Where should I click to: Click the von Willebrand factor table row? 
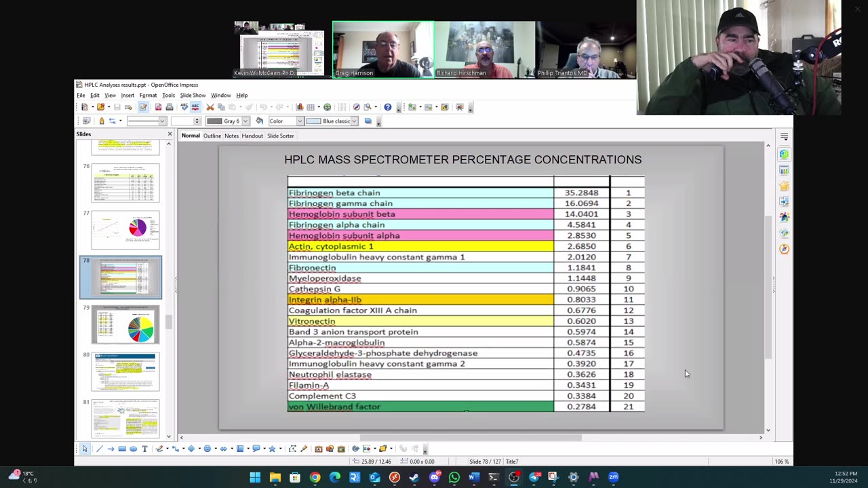(x=466, y=407)
